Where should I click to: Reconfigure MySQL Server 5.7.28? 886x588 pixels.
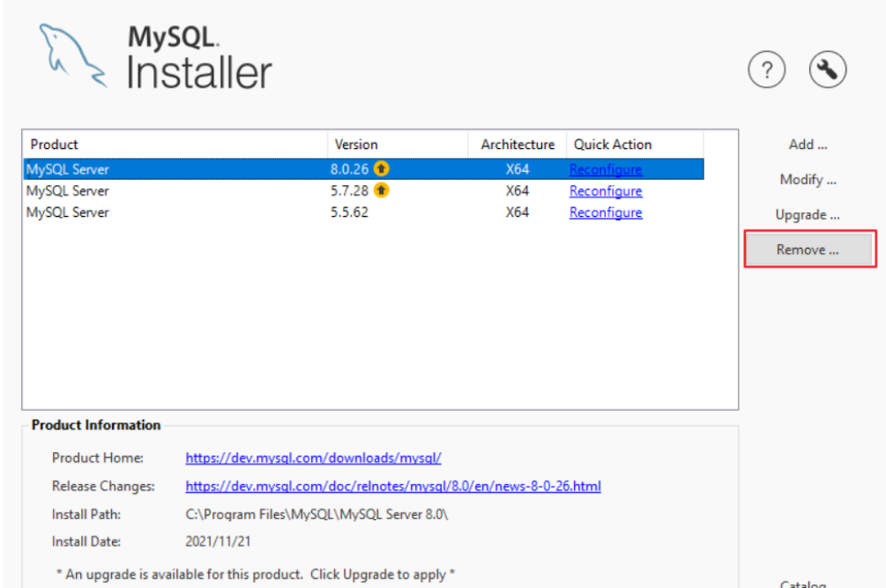pyautogui.click(x=606, y=191)
